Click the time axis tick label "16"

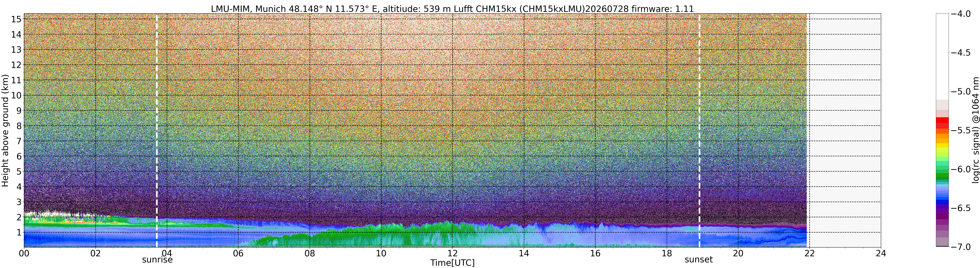click(595, 254)
